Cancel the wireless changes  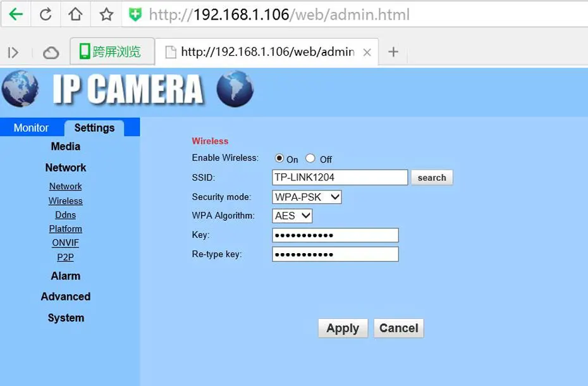click(x=398, y=328)
